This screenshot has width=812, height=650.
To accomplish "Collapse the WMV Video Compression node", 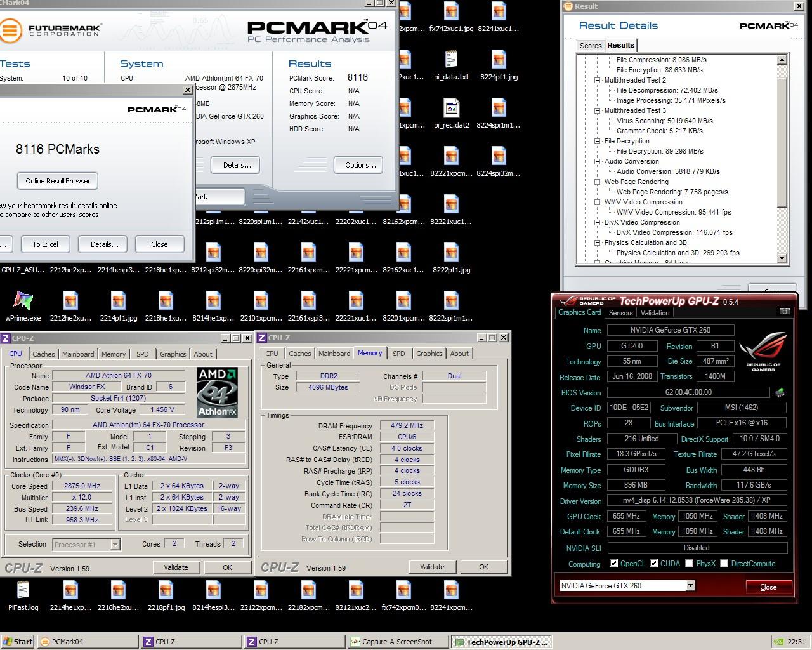I will click(x=597, y=202).
